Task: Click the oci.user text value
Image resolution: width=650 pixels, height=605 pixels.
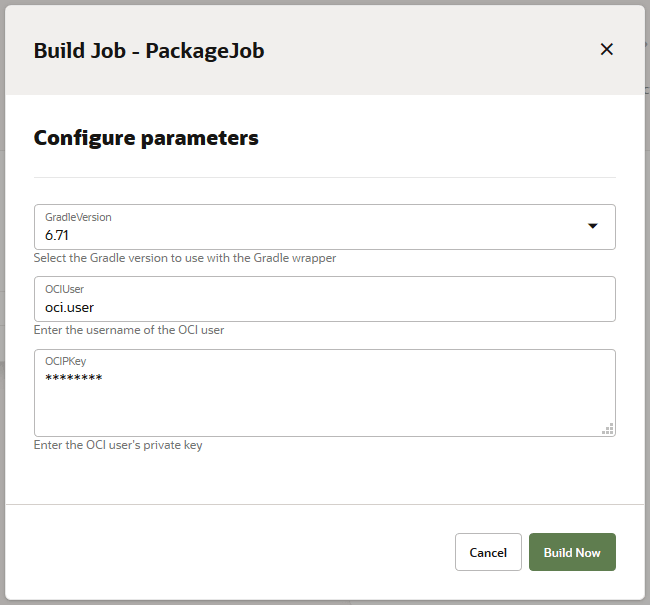Action: tap(69, 308)
